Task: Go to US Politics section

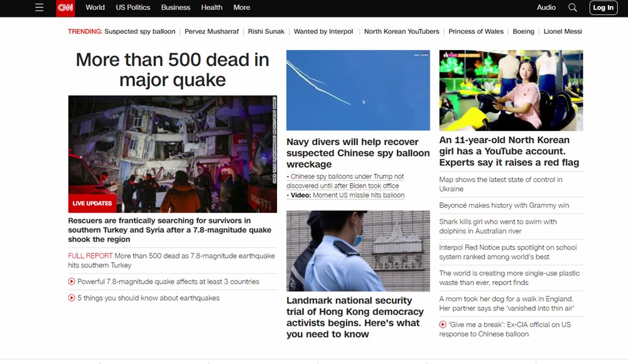Action: pyautogui.click(x=133, y=8)
